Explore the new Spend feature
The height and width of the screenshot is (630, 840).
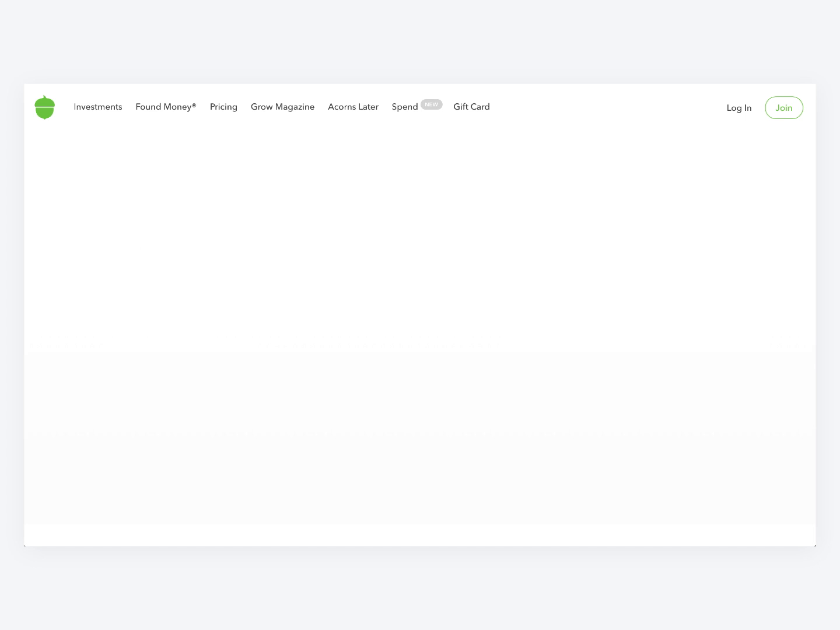click(x=405, y=107)
